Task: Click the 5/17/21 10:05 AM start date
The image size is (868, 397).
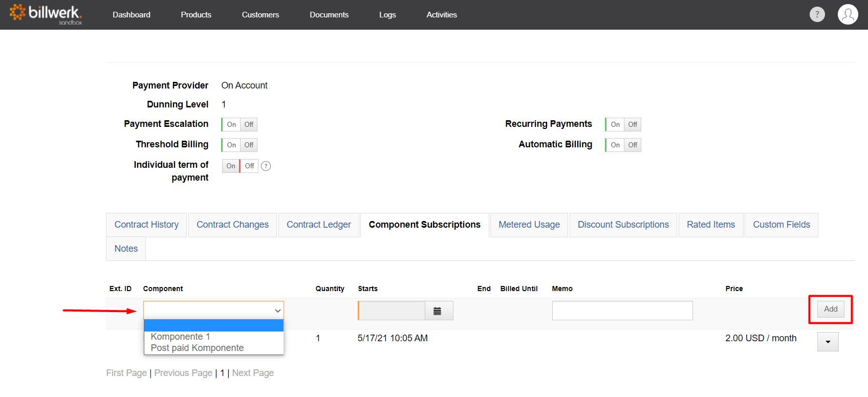Action: (x=393, y=338)
